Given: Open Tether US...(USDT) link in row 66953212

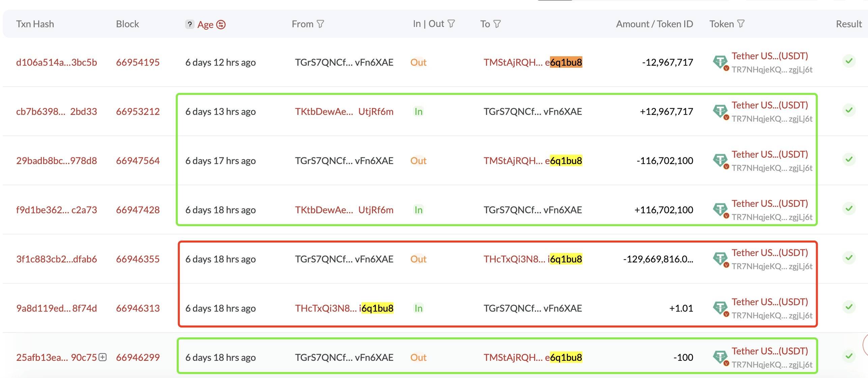Looking at the screenshot, I should [x=770, y=105].
